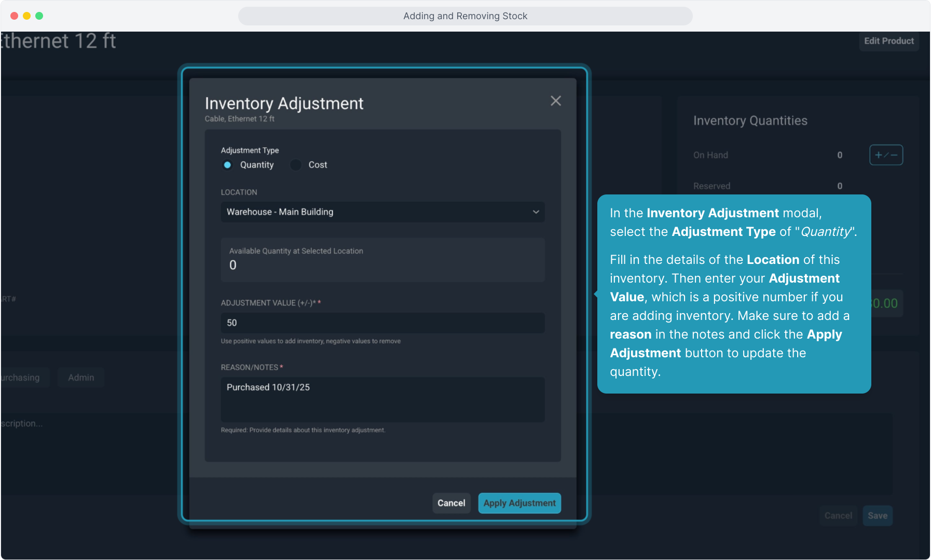Click the plus/minus adjust On Hand icon
931x560 pixels.
[x=885, y=155]
